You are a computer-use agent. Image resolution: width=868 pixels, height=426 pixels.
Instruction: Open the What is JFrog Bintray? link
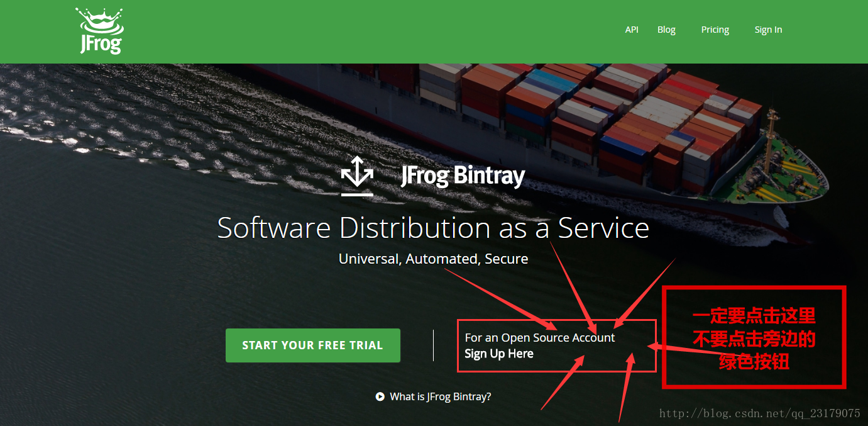pyautogui.click(x=441, y=397)
